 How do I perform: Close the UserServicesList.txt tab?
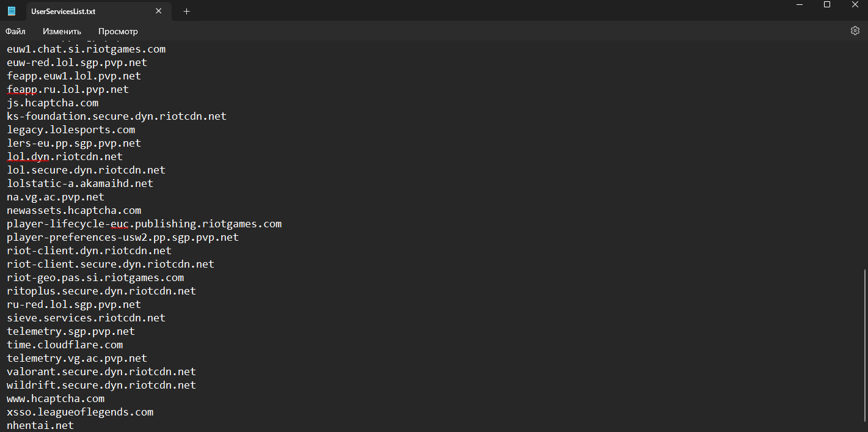tap(159, 11)
